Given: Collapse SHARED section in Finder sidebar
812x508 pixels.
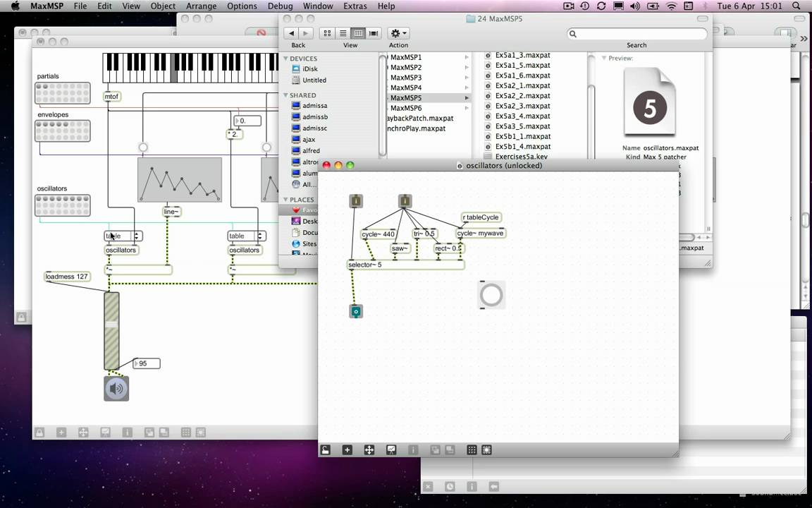Looking at the screenshot, I should click(x=286, y=95).
